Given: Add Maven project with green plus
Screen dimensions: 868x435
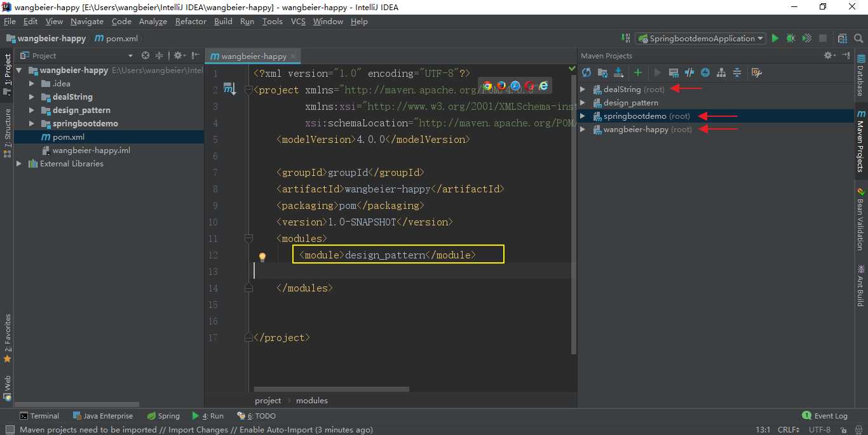Looking at the screenshot, I should point(638,72).
